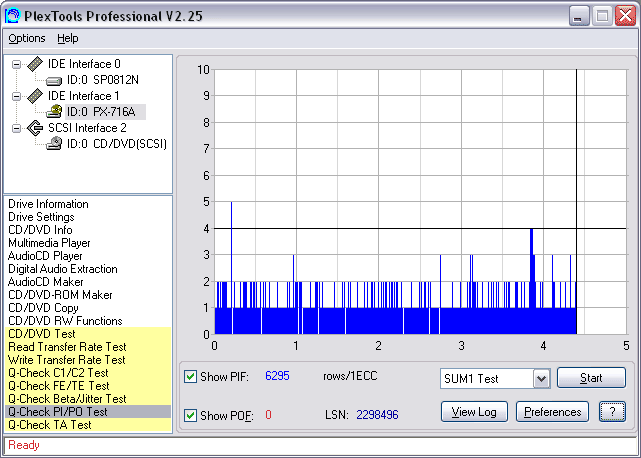Open CD/DVD-ROM Maker

coord(60,295)
